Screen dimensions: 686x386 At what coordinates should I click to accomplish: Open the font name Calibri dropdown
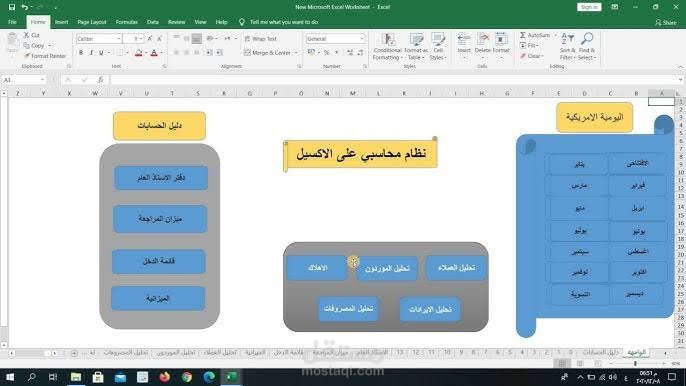coord(119,39)
